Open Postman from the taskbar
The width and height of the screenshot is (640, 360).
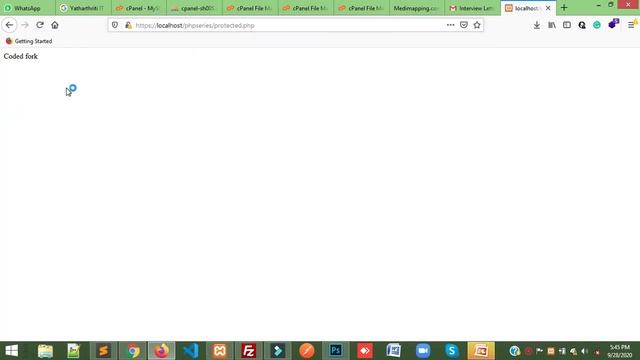[x=307, y=351]
